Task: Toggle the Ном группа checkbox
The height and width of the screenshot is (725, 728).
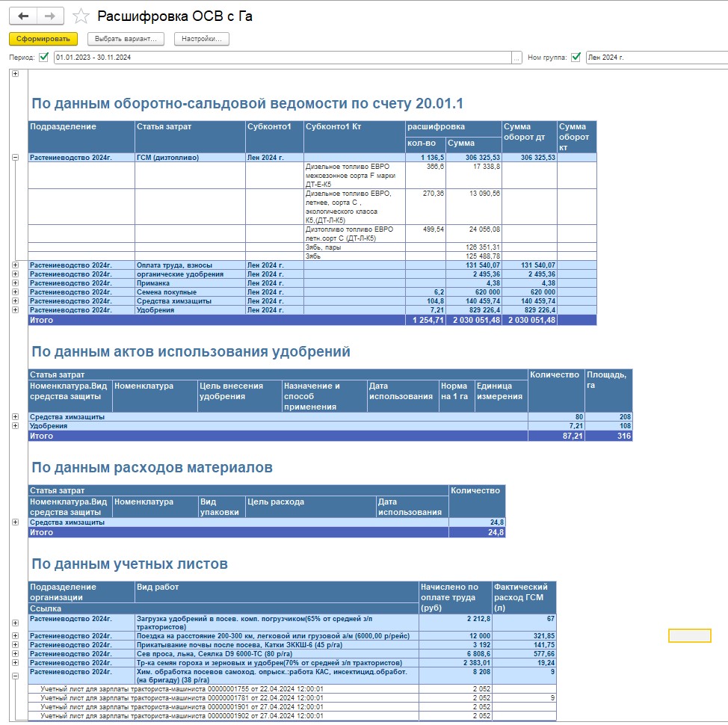Action: (576, 58)
